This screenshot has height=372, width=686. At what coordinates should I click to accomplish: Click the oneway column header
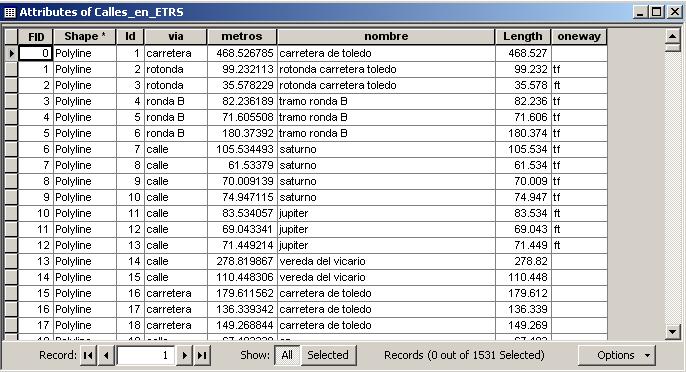click(579, 36)
